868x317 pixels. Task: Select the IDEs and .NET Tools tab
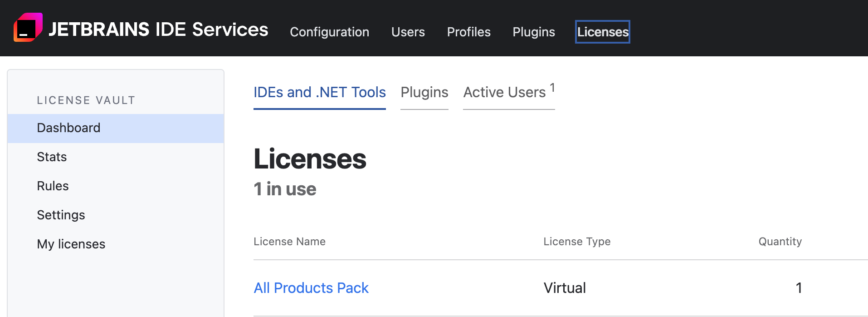click(320, 93)
